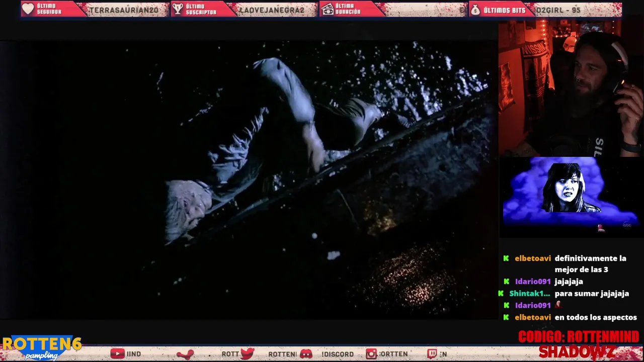Click the green badge next to Idario091 jajajaja
644x362 pixels.
(x=506, y=282)
